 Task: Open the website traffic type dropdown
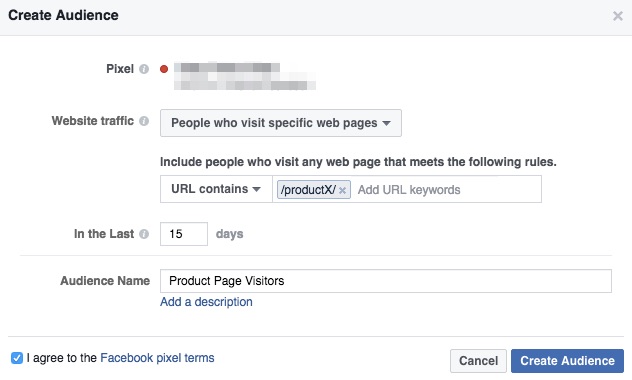[x=281, y=123]
